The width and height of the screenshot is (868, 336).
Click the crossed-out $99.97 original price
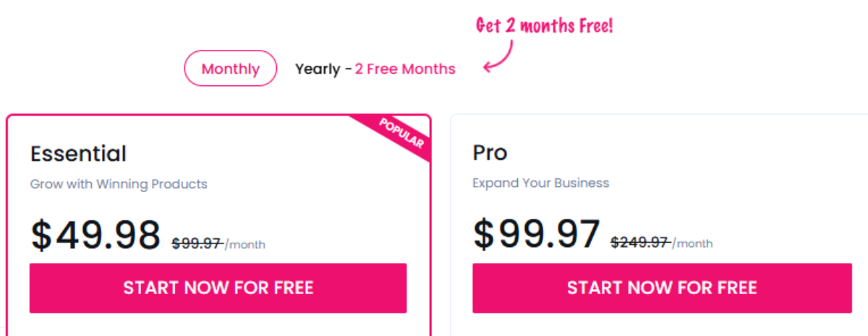click(x=197, y=244)
